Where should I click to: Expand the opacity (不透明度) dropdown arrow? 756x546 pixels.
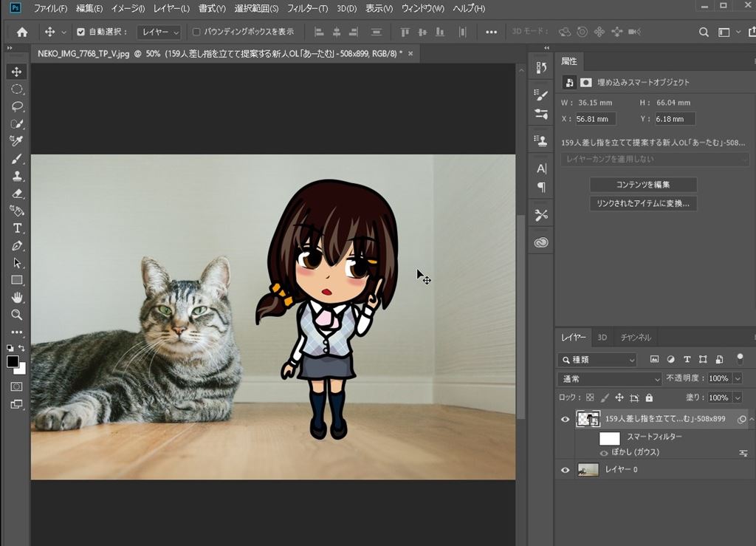pos(738,378)
